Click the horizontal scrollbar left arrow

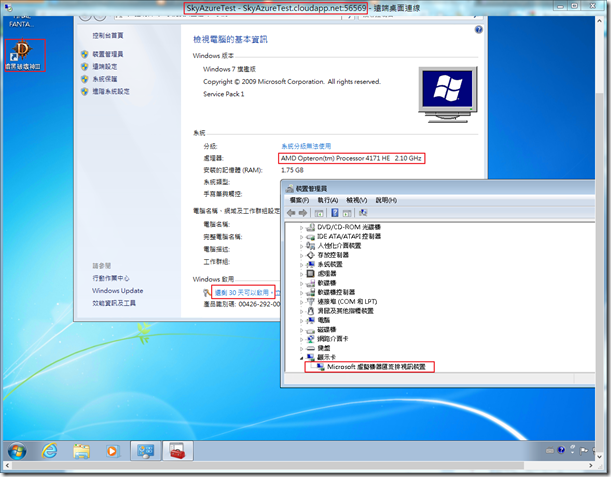(x=7, y=465)
